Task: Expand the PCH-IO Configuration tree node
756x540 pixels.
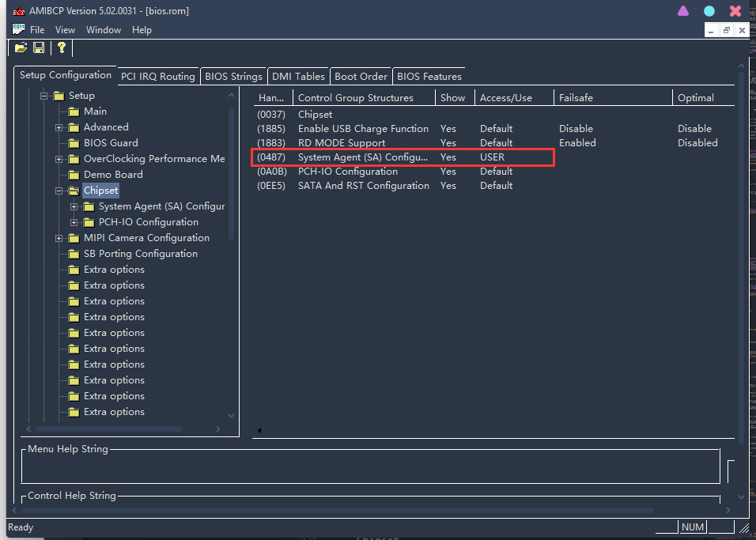Action: tap(74, 222)
